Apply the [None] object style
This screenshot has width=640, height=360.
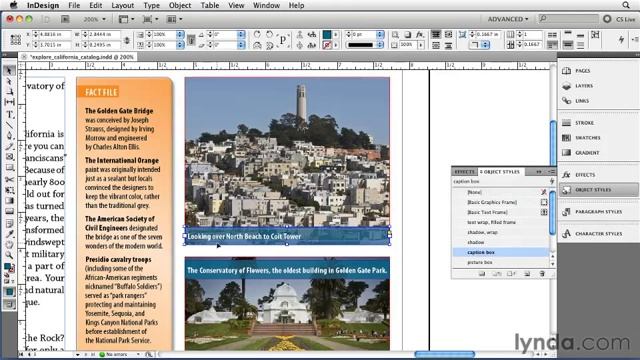coord(501,192)
